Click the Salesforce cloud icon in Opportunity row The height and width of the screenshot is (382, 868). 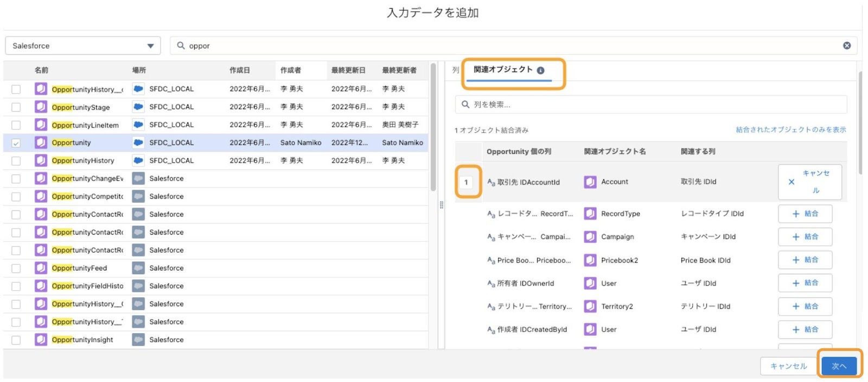(x=138, y=143)
